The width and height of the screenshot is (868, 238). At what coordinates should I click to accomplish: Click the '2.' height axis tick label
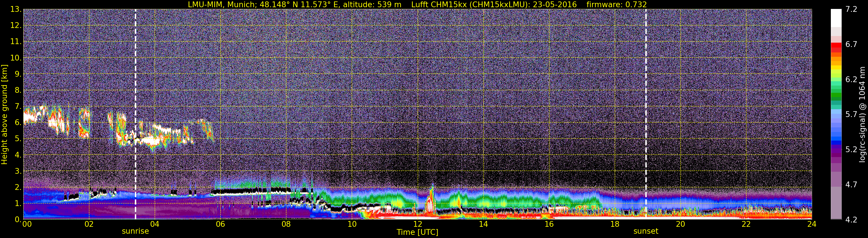tap(18, 188)
